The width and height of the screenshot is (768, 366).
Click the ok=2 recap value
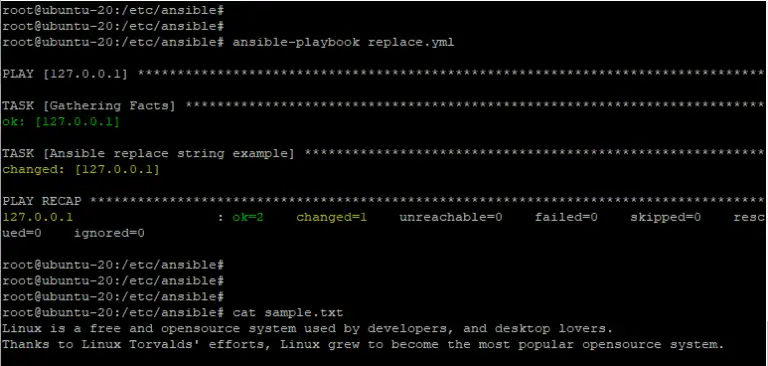click(248, 217)
